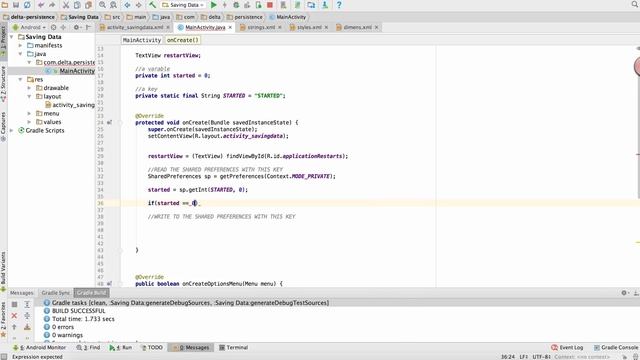Select the activity_saving layout file in tree
The height and width of the screenshot is (360, 640).
pos(69,105)
